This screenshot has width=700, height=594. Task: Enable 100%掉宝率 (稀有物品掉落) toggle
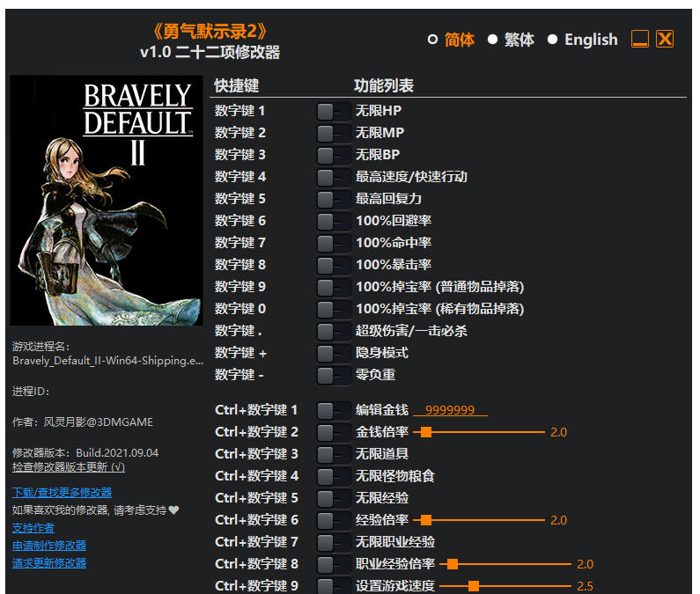pos(334,309)
